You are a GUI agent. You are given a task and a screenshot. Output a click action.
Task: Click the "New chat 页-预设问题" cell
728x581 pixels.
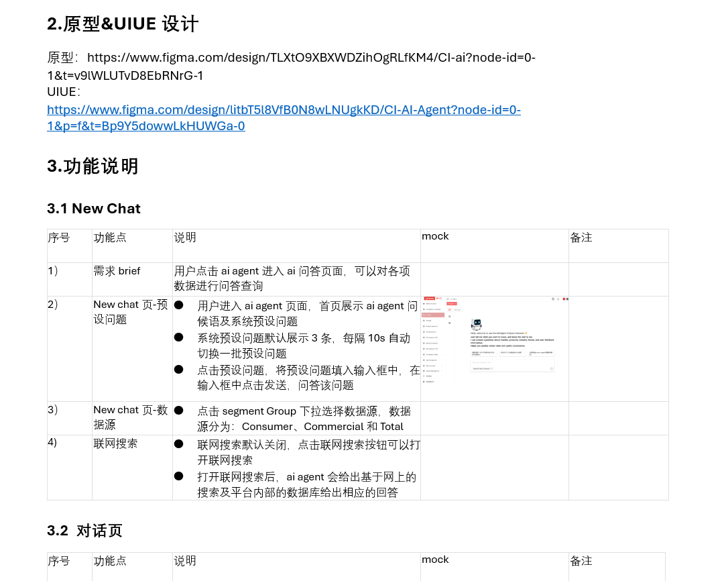(x=130, y=312)
